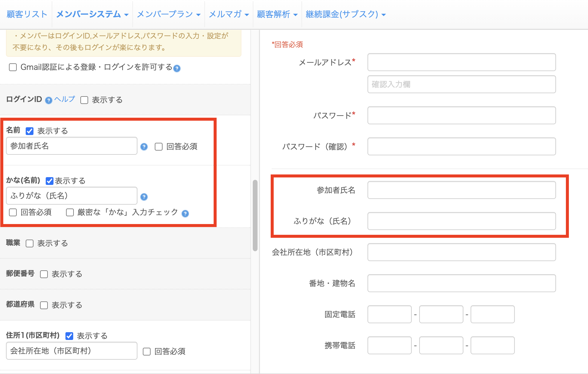588x374 pixels.
Task: Open help for 厳密な「かな」入力チェック option
Action: 185,213
